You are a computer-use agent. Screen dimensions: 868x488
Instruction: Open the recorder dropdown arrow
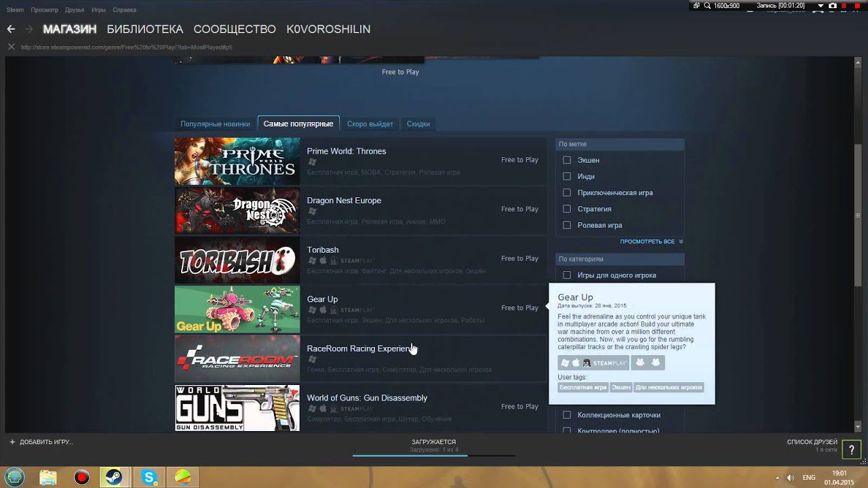click(x=821, y=5)
